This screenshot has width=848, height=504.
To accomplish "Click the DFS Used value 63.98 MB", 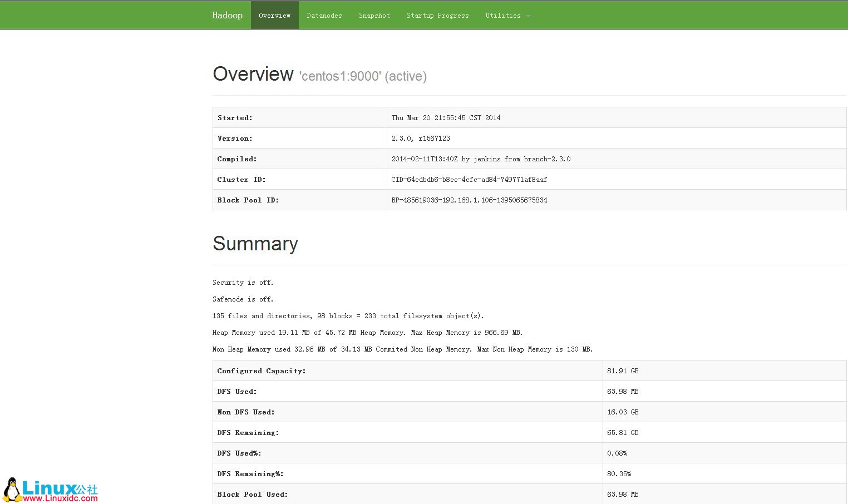I will point(622,391).
